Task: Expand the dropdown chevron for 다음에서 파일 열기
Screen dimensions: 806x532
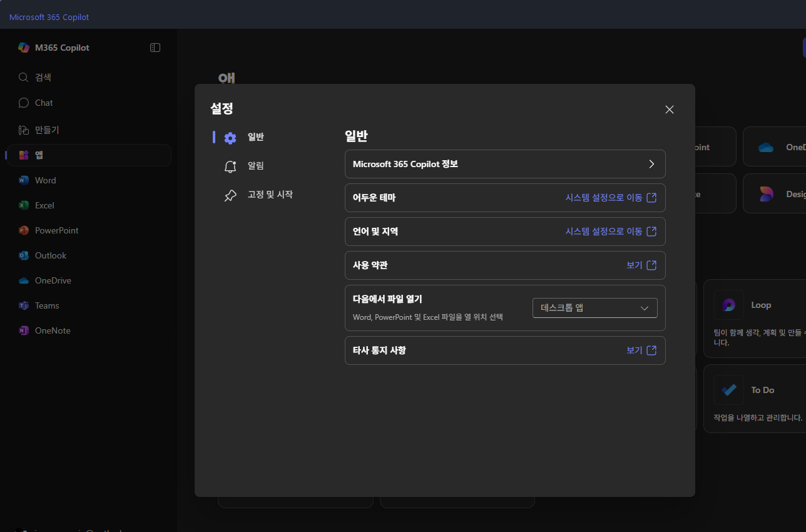Action: [645, 308]
